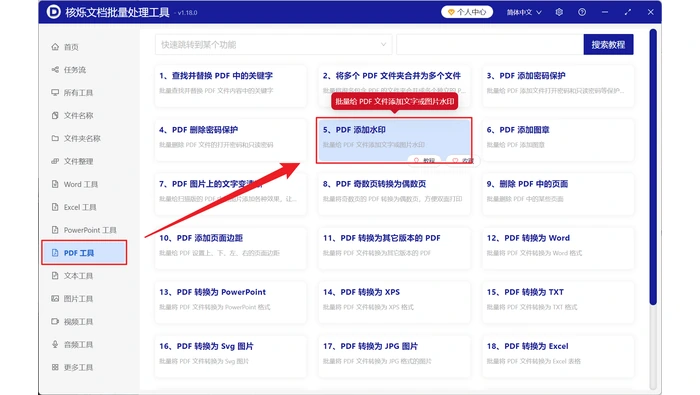Open tool 16 PDF 转换为 Svg 图片
The width and height of the screenshot is (700, 395).
point(230,356)
